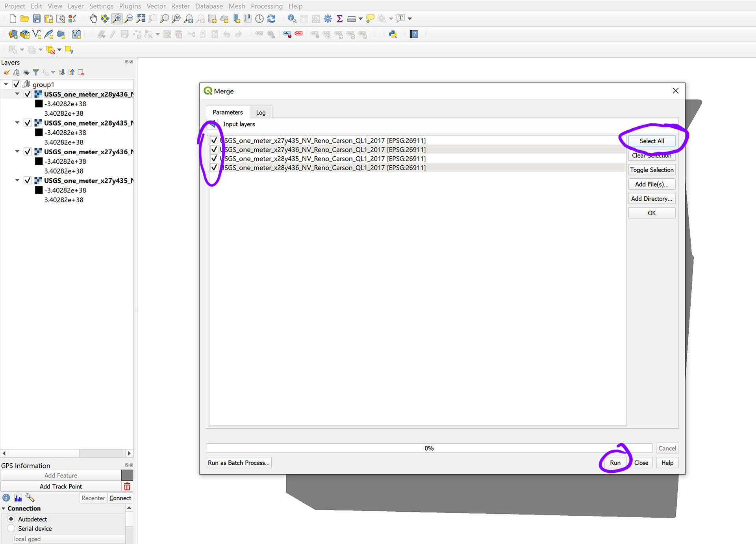
Task: Click the Add File(s)... button
Action: (652, 184)
